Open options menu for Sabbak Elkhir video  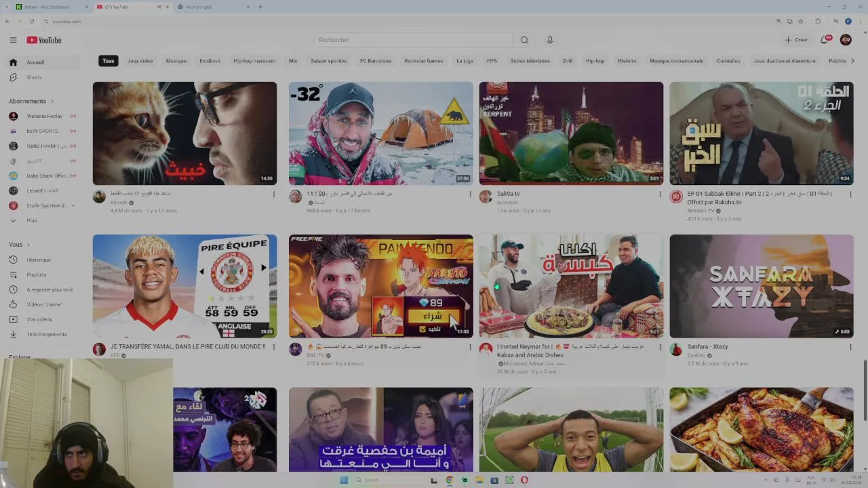850,194
